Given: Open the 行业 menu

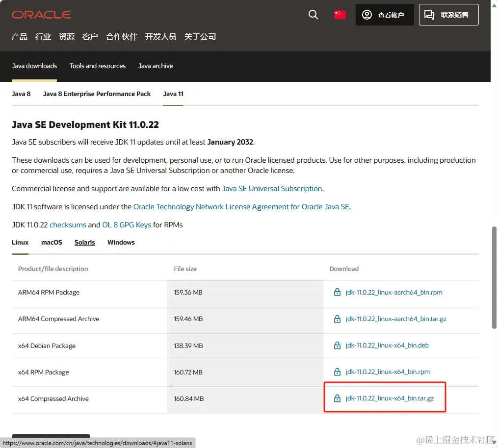Looking at the screenshot, I should 43,37.
